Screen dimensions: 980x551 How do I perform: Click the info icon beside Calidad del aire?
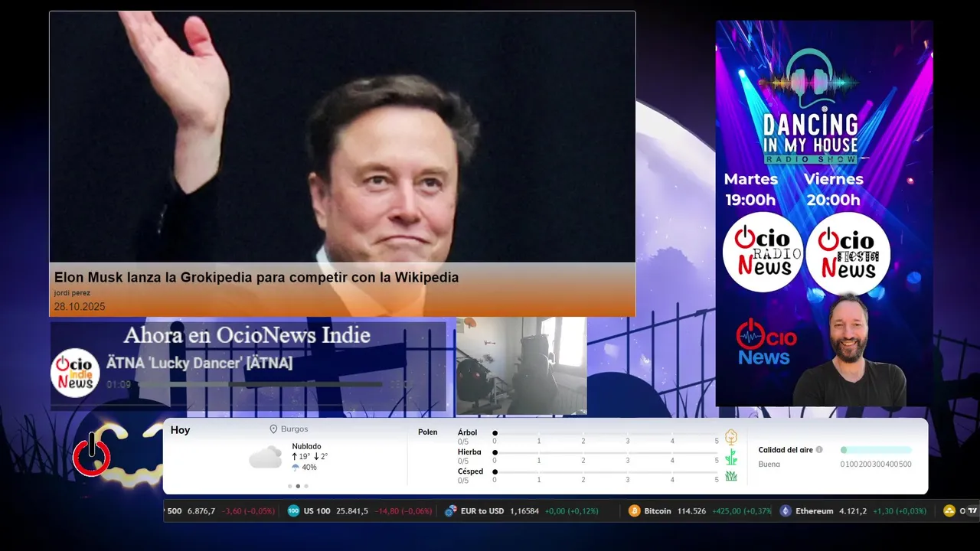point(819,450)
